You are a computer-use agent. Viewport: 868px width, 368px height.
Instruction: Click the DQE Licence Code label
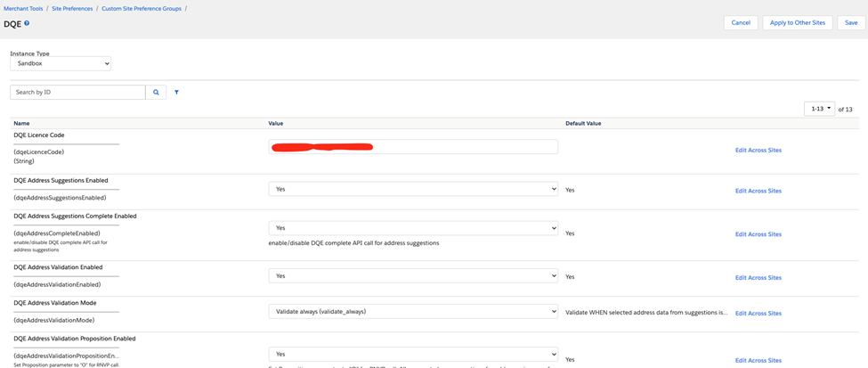pos(37,135)
